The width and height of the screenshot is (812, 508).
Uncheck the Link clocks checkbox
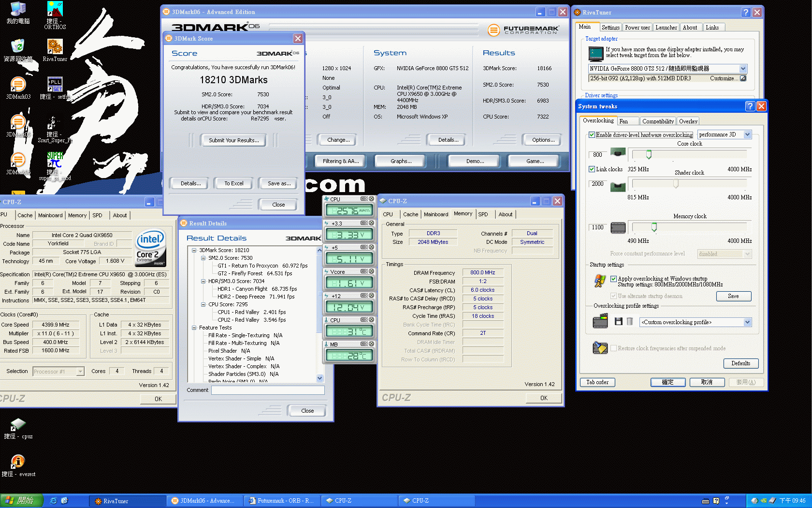pyautogui.click(x=592, y=169)
